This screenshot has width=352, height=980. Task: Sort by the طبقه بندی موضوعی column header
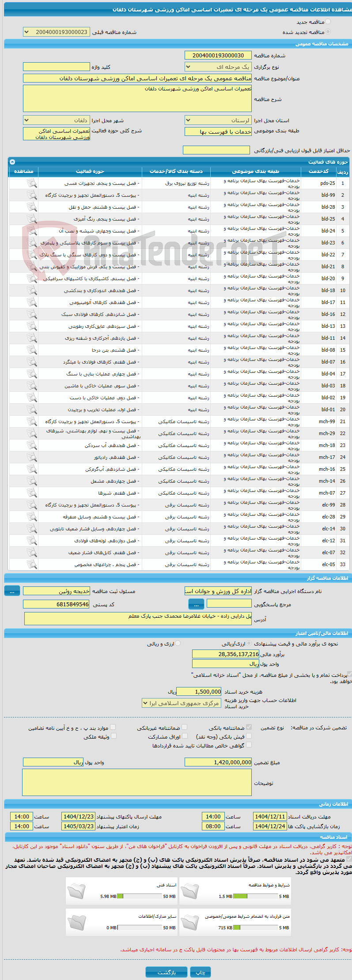(256, 171)
